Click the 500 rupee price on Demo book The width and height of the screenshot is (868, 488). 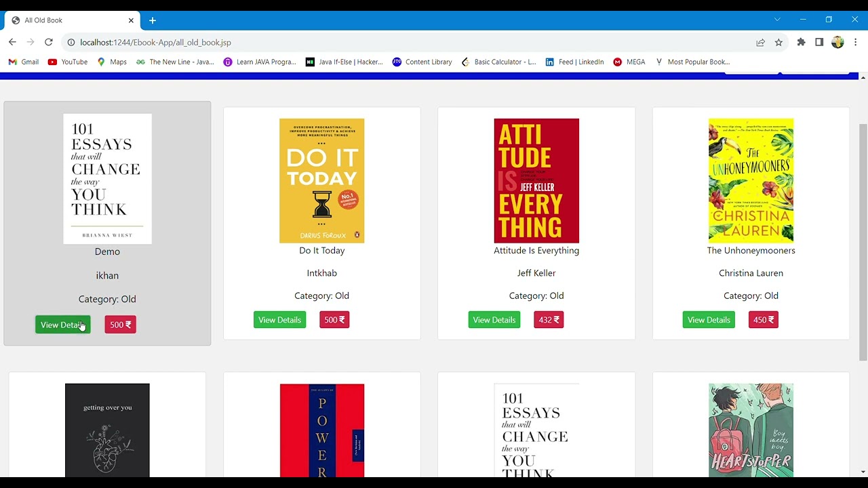click(x=121, y=325)
